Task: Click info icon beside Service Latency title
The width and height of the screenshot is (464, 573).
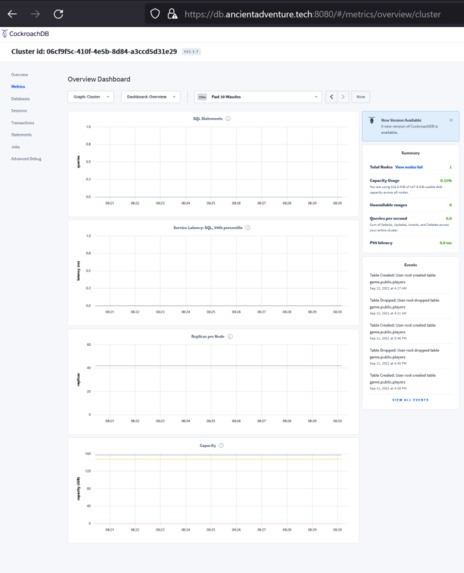Action: coord(248,228)
